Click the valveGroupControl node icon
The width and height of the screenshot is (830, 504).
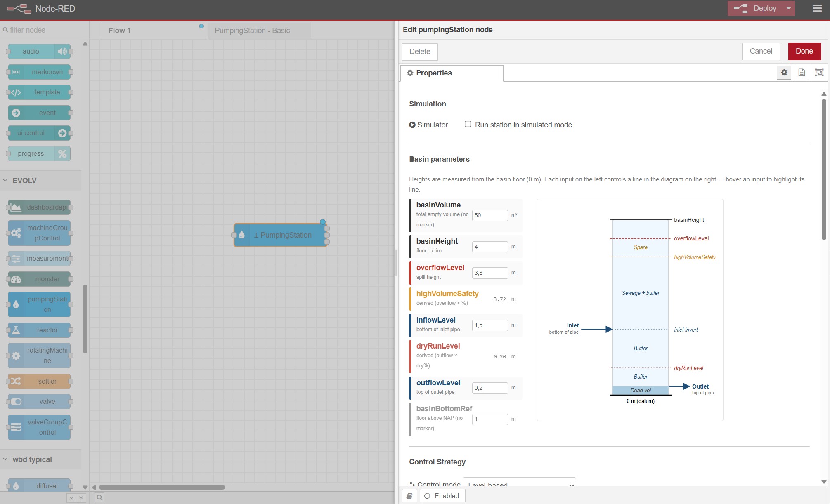16,427
